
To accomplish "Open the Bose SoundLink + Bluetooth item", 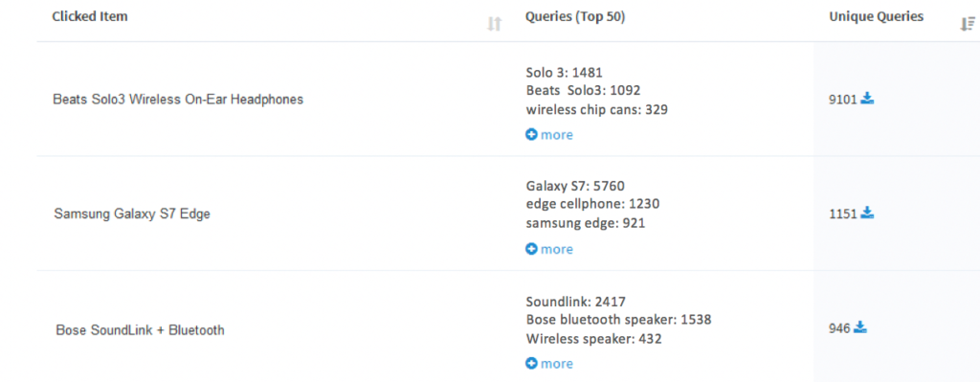I will [140, 329].
